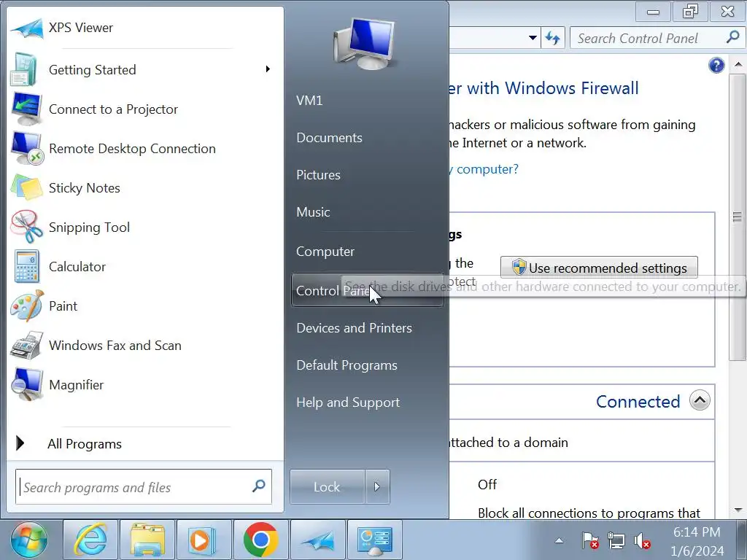Click the Lock button
This screenshot has width=747, height=560.
coord(328,486)
